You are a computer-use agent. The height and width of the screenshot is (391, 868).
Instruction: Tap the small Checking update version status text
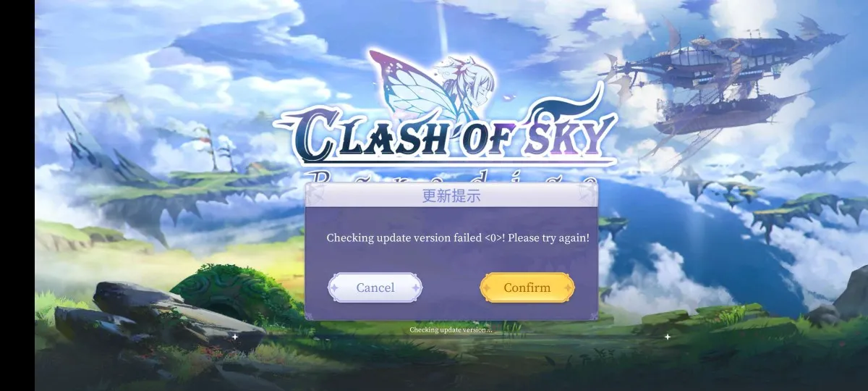tap(451, 330)
